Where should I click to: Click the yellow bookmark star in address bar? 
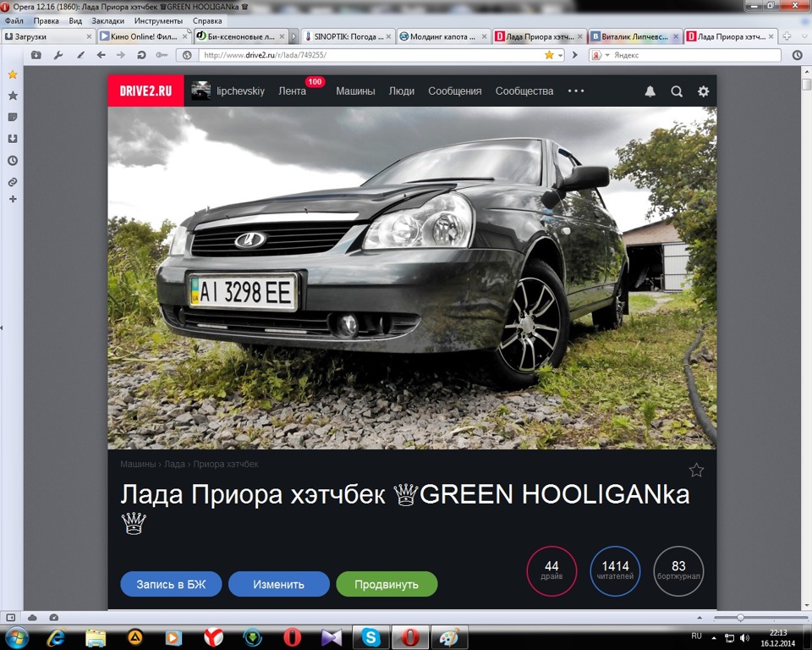(549, 55)
